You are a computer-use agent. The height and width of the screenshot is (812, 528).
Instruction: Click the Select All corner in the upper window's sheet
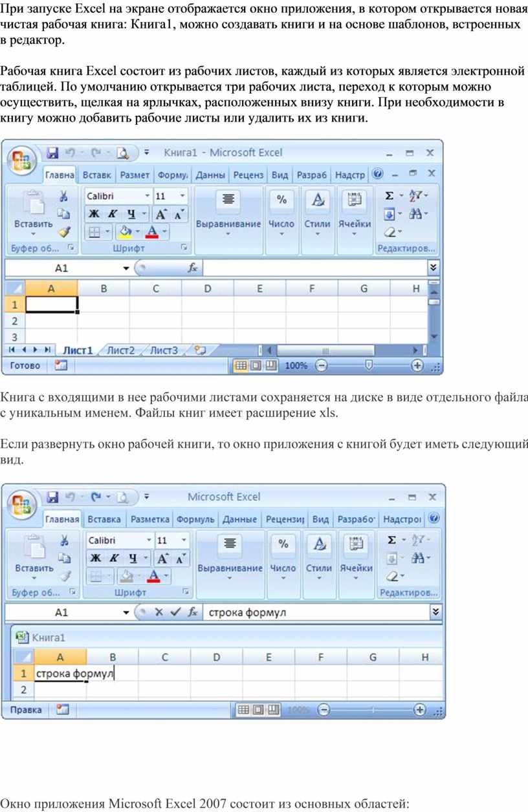(x=15, y=289)
